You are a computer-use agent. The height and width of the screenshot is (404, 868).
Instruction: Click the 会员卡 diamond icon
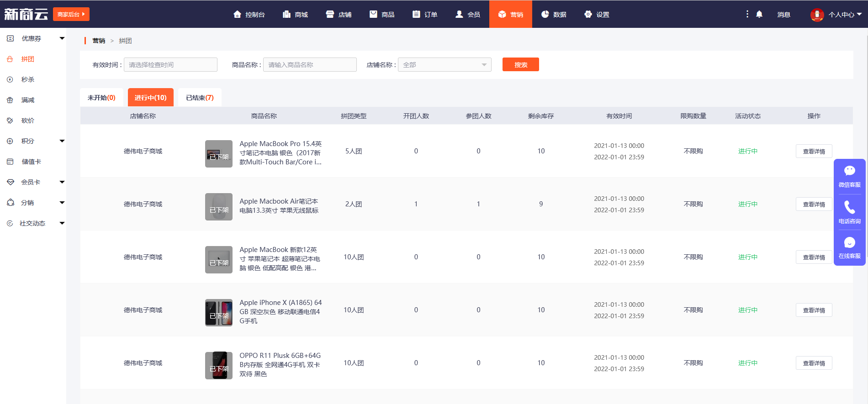[x=10, y=182]
